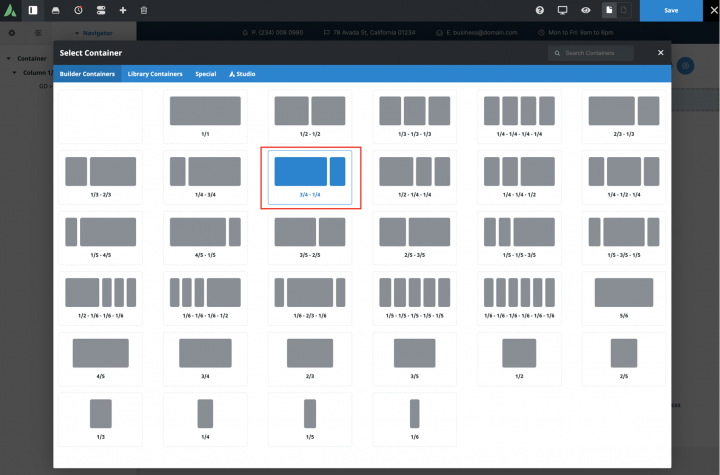
Task: Open the Studio tab
Action: [x=242, y=74]
